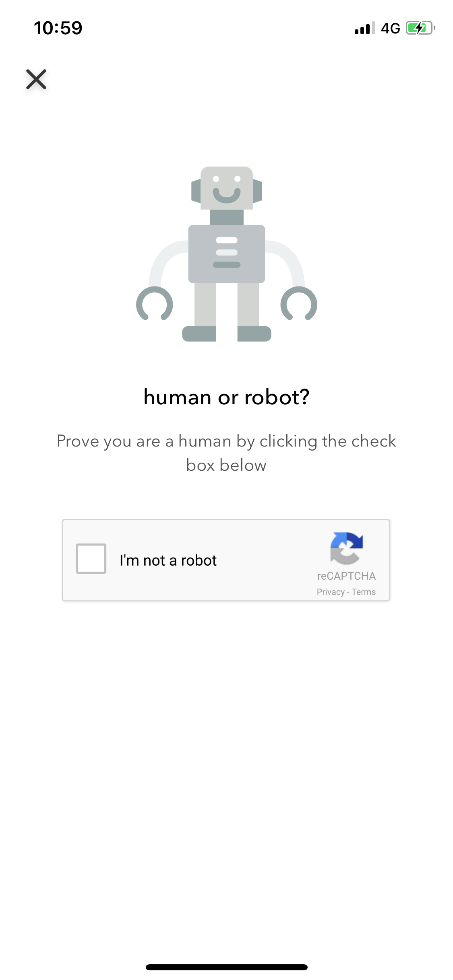The height and width of the screenshot is (980, 453).
Task: Tap the battery charging icon
Action: point(420,28)
